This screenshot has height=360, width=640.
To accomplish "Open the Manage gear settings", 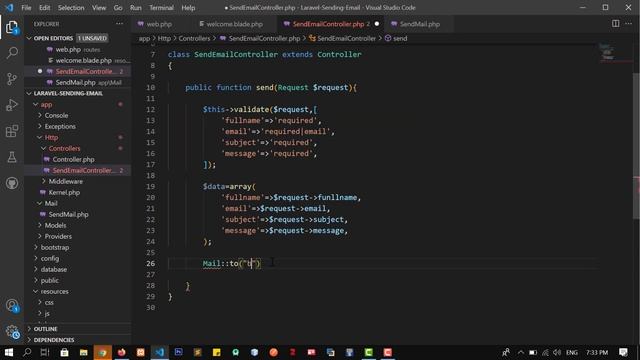I will tap(12, 332).
